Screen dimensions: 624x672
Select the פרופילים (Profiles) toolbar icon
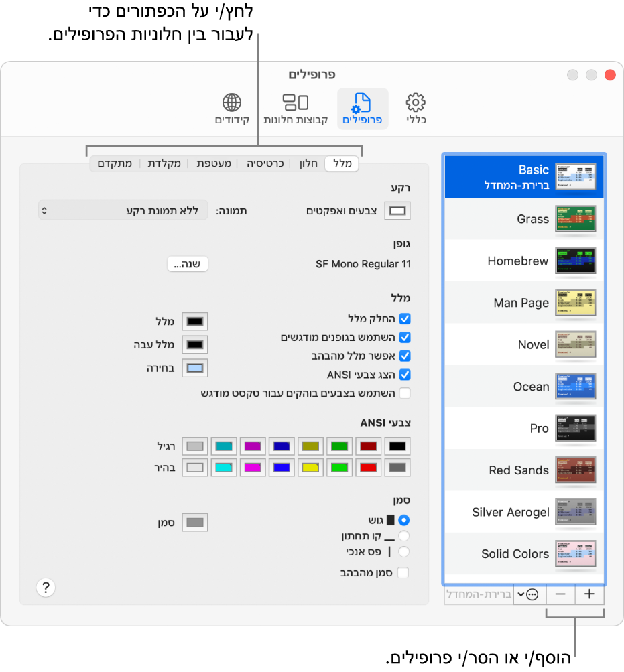363,109
